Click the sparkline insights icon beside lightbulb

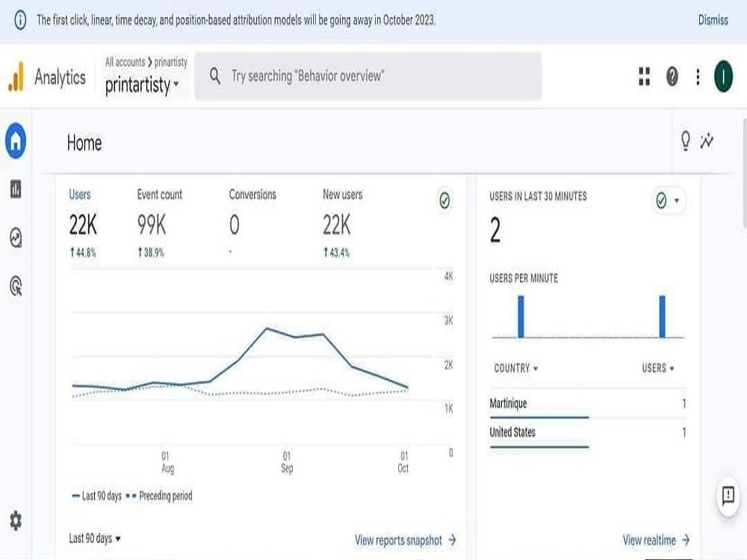tap(707, 141)
